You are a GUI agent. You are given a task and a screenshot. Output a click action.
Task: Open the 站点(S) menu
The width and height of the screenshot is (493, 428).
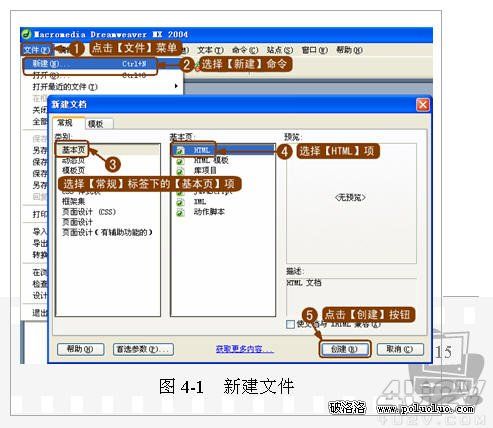pos(280,50)
